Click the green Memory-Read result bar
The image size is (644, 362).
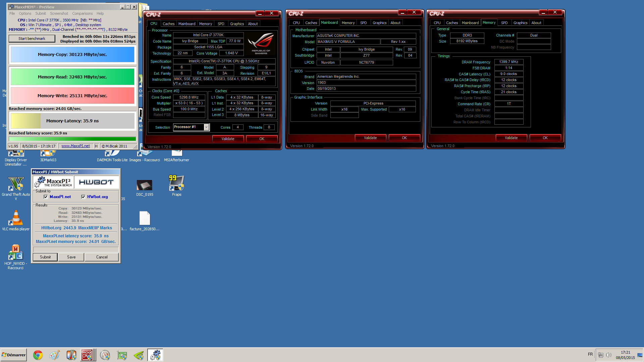[x=72, y=77]
